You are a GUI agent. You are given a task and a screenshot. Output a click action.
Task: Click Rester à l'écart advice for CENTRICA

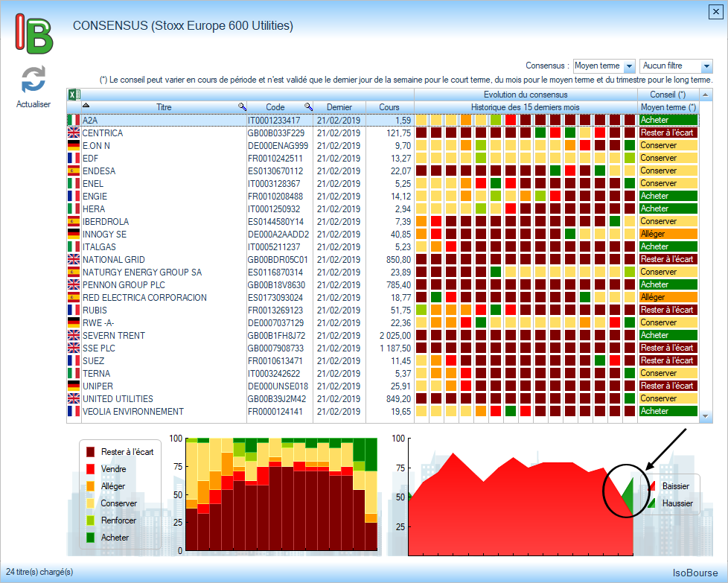point(668,133)
